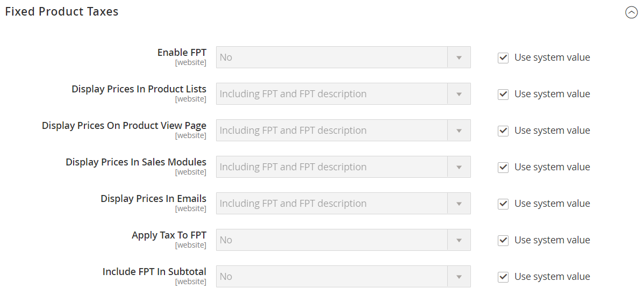Screen dimensions: 644x296
Task: Click the Include FPT In Subtotal label
Action: coord(154,272)
